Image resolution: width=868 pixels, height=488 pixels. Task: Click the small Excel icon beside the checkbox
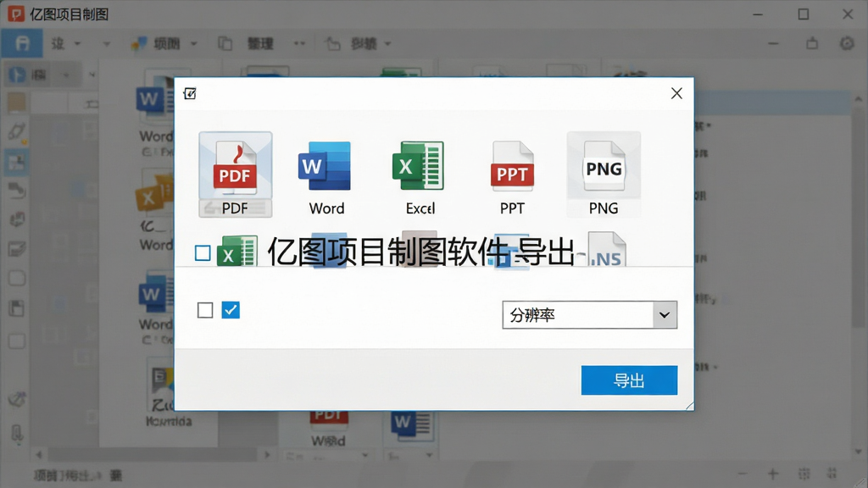click(237, 251)
